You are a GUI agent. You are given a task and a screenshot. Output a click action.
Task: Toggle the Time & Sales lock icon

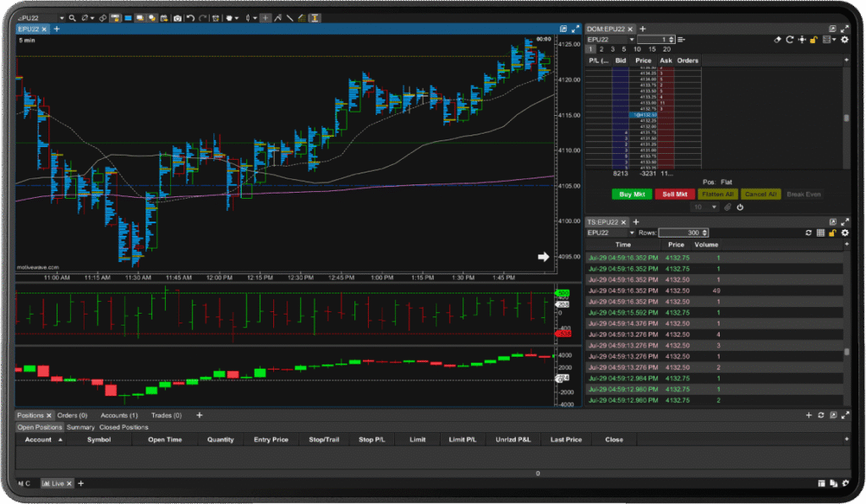(x=832, y=233)
